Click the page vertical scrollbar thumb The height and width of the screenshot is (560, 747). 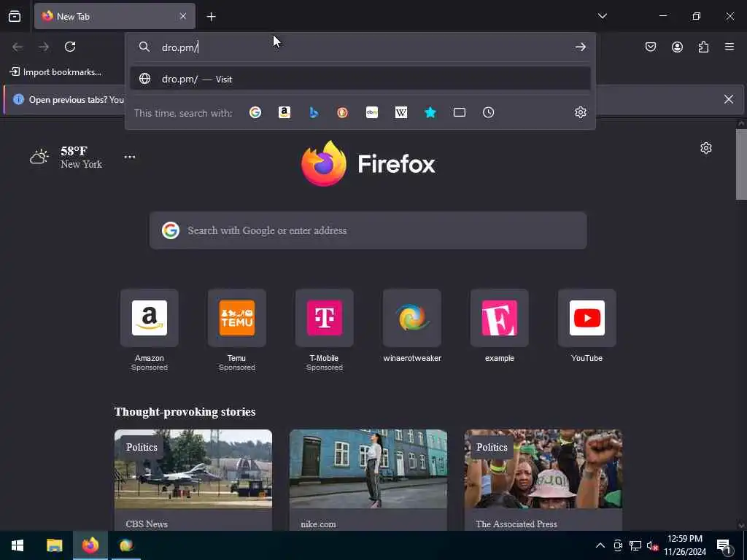click(741, 164)
